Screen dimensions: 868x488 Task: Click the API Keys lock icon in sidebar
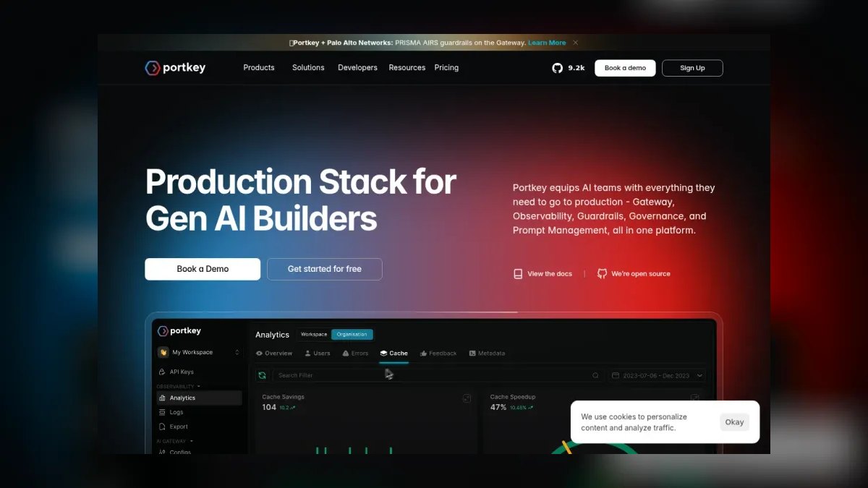(x=162, y=372)
